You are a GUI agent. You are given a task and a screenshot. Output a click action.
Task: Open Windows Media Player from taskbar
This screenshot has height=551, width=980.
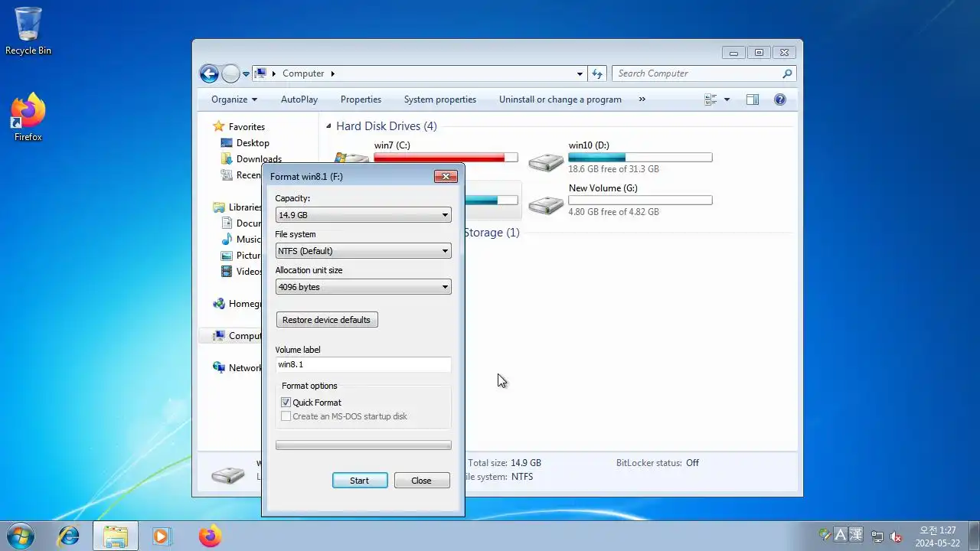[161, 536]
